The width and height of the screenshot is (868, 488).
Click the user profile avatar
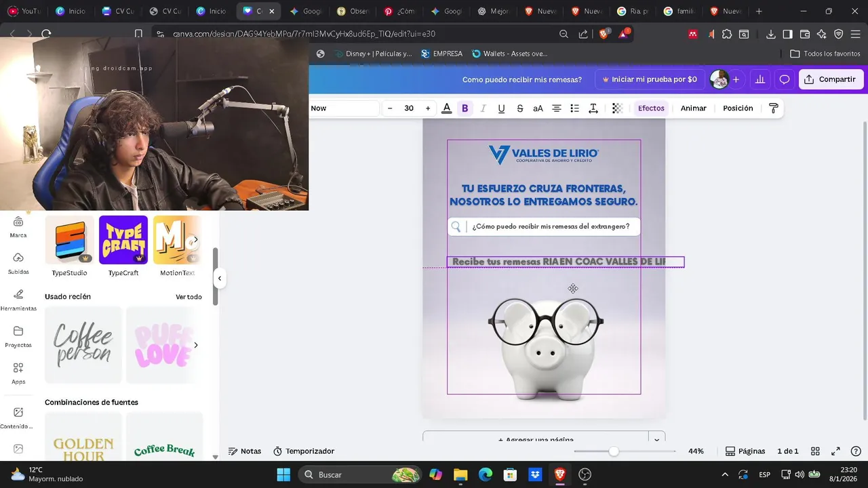click(x=719, y=79)
